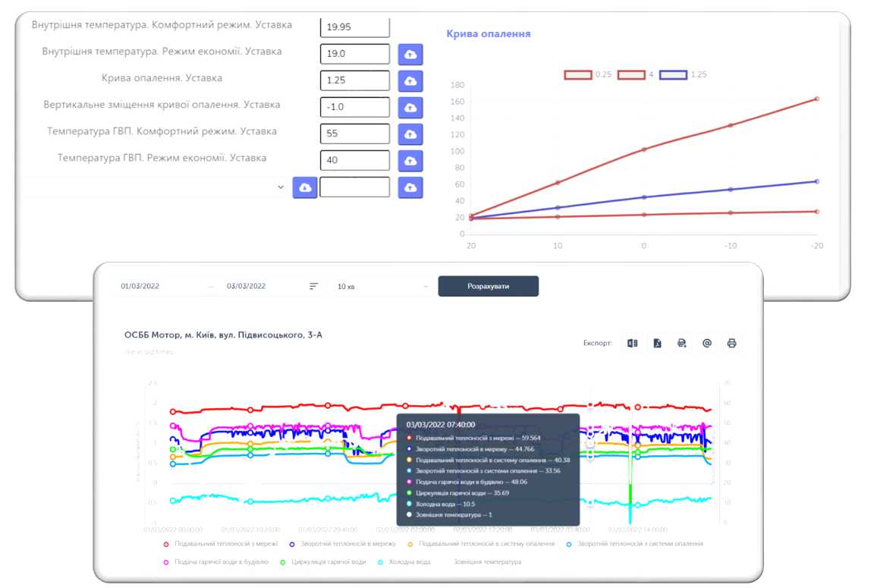Upload the Крива опалення setpoint value
The image size is (877, 588).
point(410,81)
